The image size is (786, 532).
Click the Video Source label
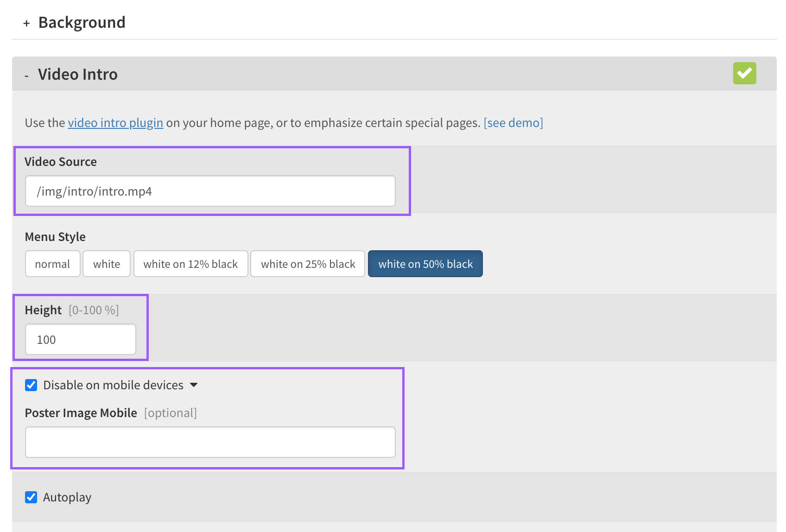(x=61, y=162)
